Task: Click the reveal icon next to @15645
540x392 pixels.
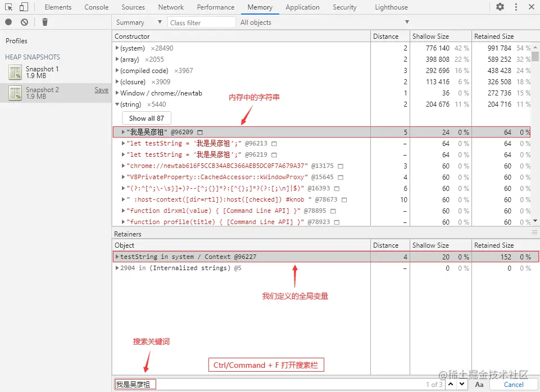Action: (341, 177)
